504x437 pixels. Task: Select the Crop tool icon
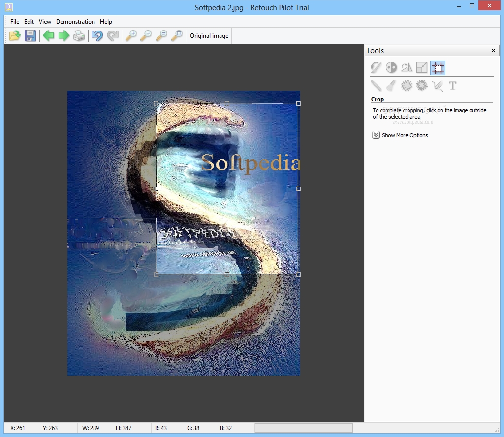tap(438, 68)
